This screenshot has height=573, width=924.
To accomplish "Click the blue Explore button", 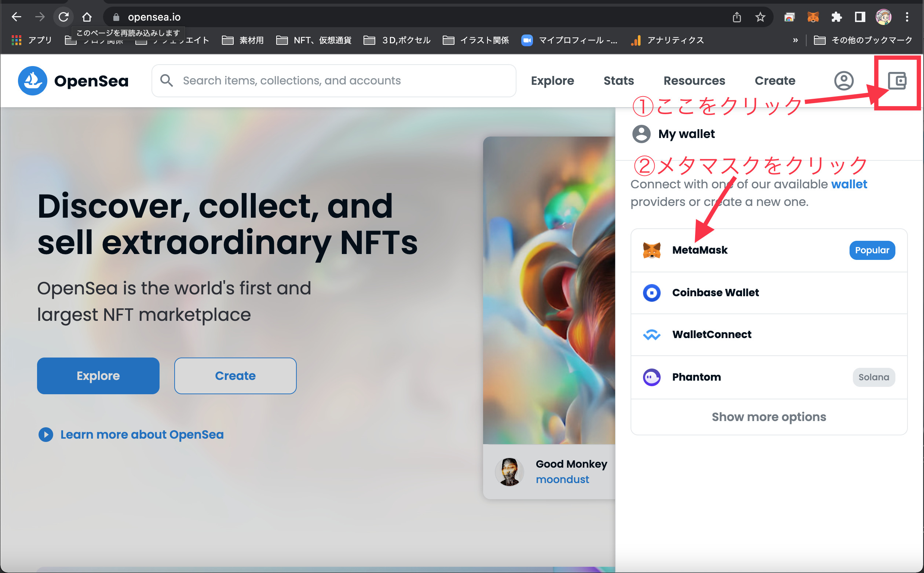I will click(98, 376).
